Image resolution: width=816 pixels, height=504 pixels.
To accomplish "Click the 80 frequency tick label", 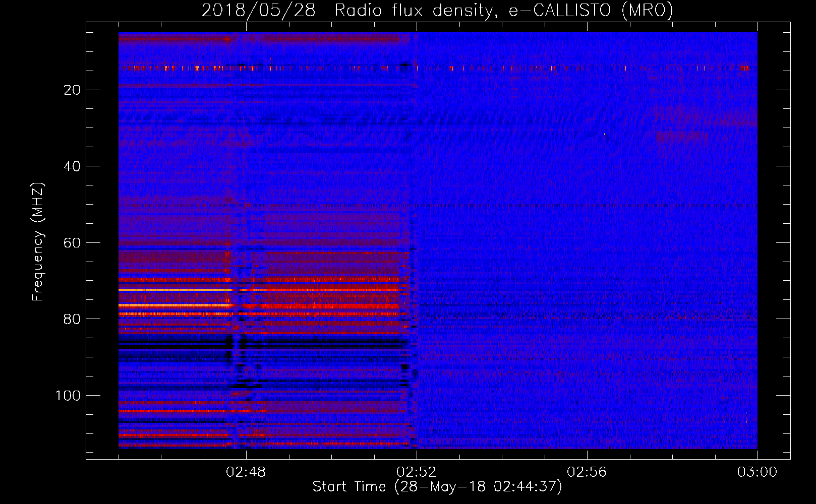I will 73,319.
